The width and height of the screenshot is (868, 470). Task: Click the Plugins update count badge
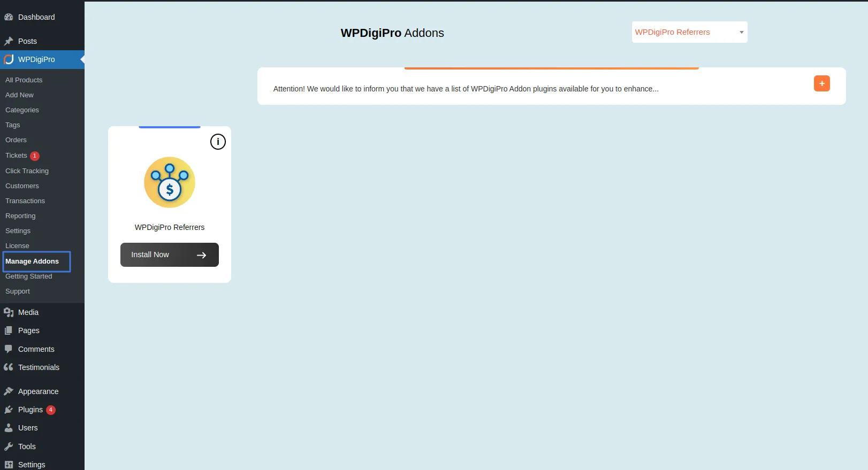pyautogui.click(x=51, y=410)
